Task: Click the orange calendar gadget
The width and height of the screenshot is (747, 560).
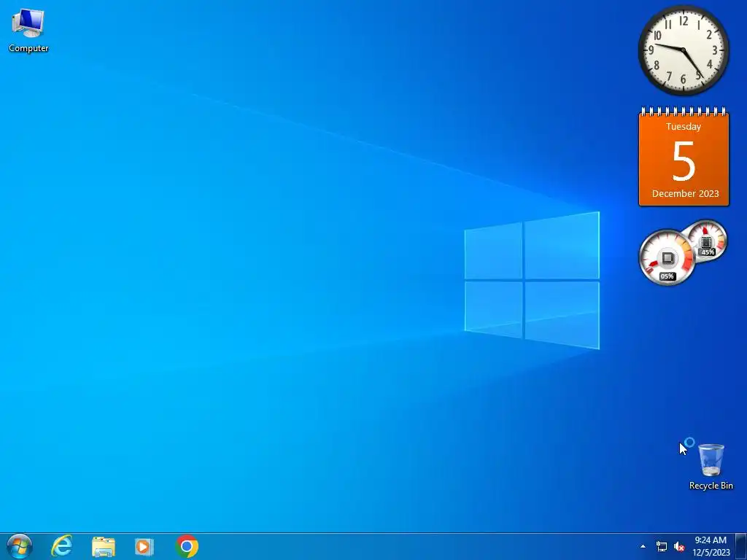Action: pos(684,157)
